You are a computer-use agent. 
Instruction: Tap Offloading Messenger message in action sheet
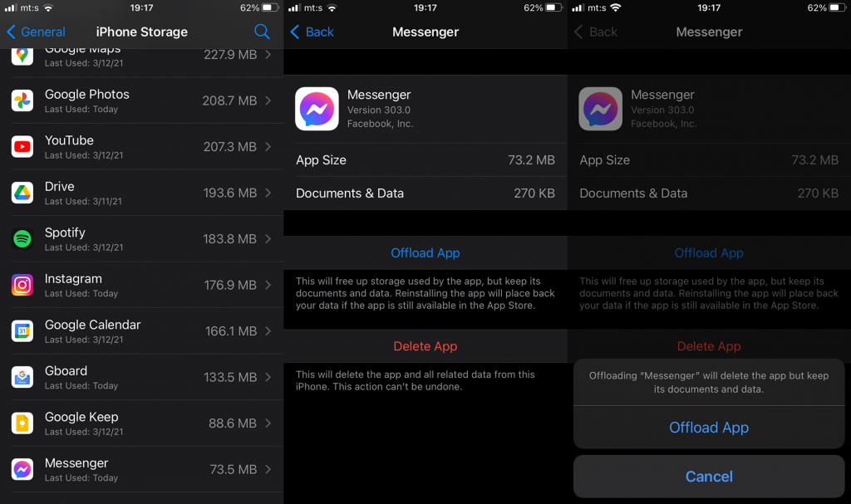[709, 383]
